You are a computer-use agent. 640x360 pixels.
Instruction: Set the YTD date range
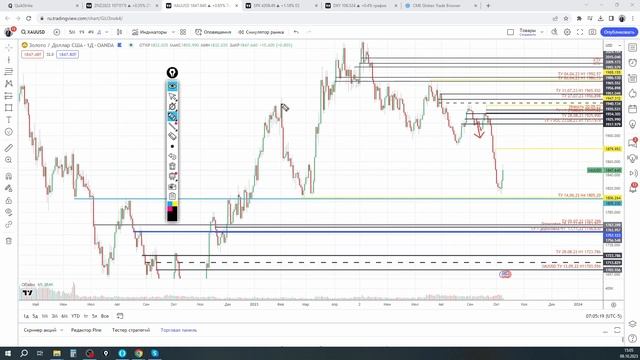tap(76, 316)
